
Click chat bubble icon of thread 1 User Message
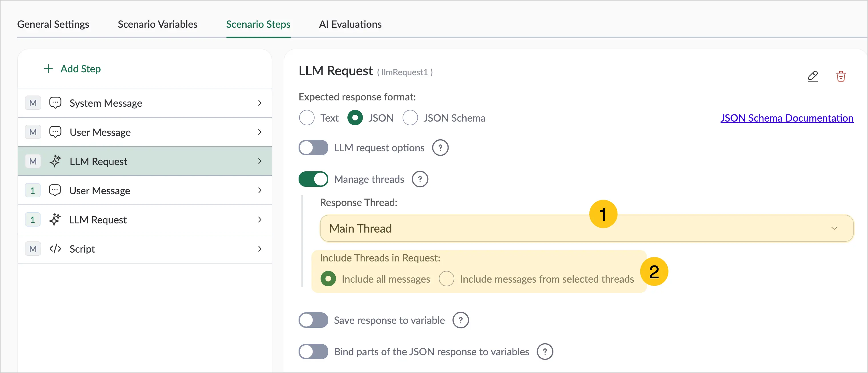(x=55, y=190)
